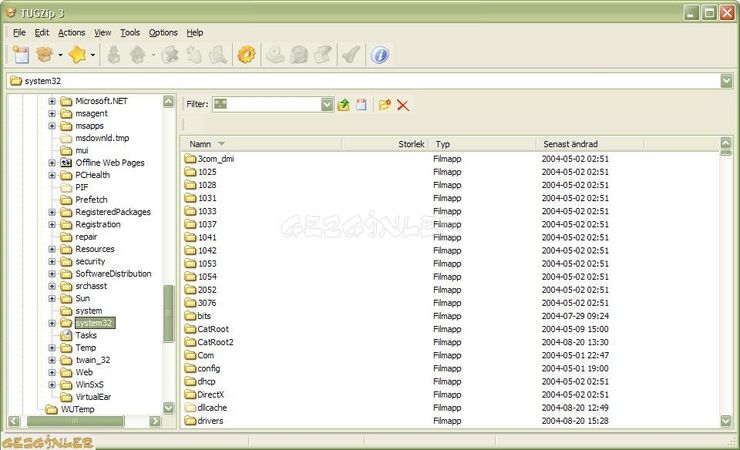Click the orange gear settings icon

point(246,55)
